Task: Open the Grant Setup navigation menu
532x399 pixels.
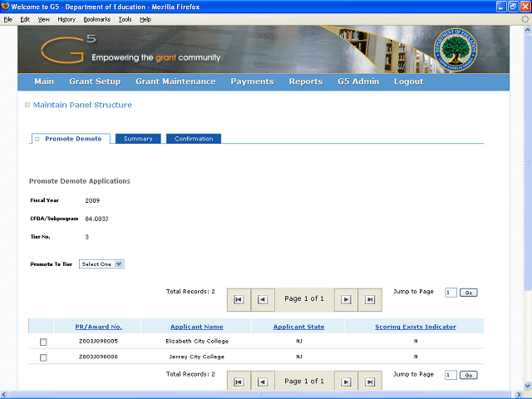Action: pos(95,81)
